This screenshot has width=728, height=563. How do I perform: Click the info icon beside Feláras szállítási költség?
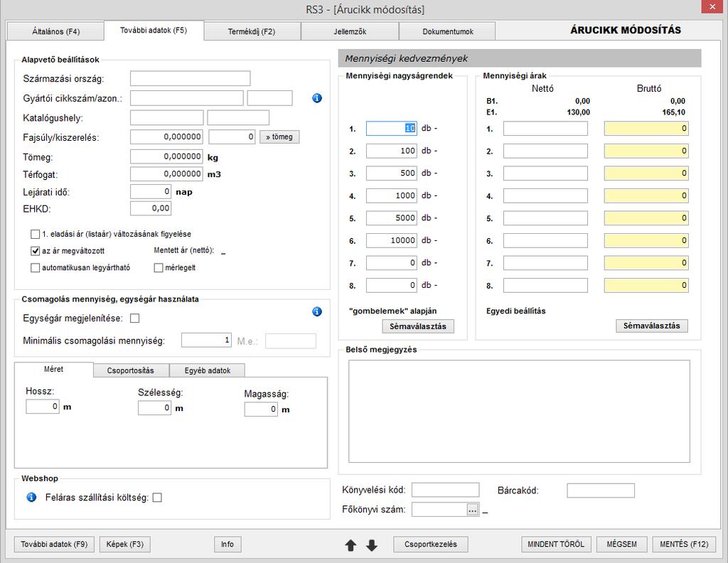(x=31, y=497)
